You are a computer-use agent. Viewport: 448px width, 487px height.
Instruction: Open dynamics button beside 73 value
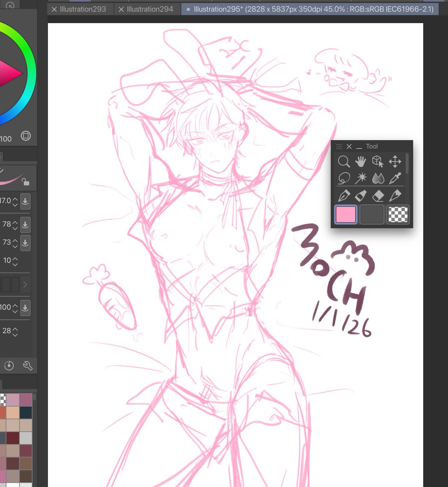point(25,243)
